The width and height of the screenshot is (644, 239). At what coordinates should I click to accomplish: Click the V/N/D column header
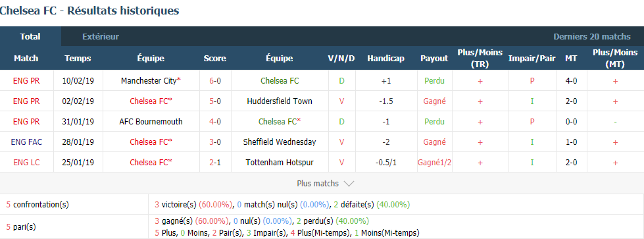tap(341, 59)
